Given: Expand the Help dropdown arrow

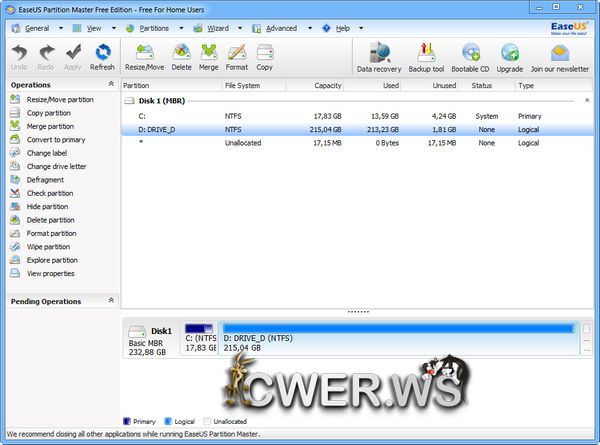Looking at the screenshot, I should pos(361,28).
